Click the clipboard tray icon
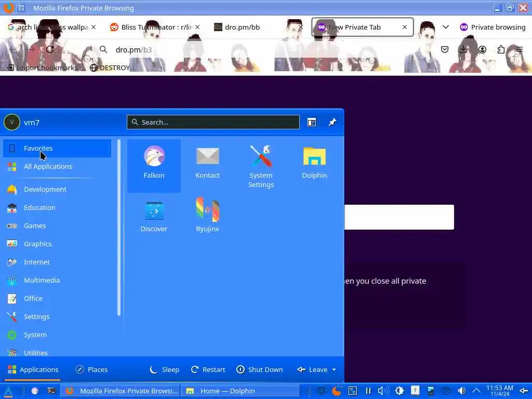532x399 pixels. point(353,391)
